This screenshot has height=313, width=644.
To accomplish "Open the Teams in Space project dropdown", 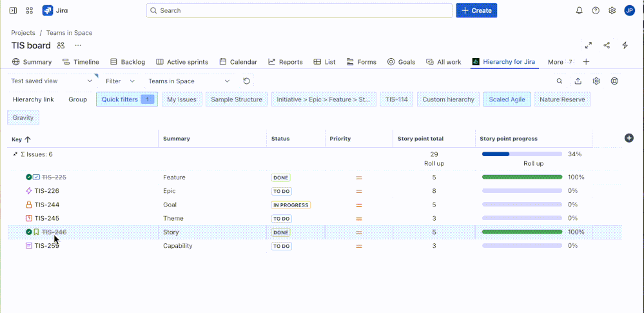I will [x=188, y=81].
